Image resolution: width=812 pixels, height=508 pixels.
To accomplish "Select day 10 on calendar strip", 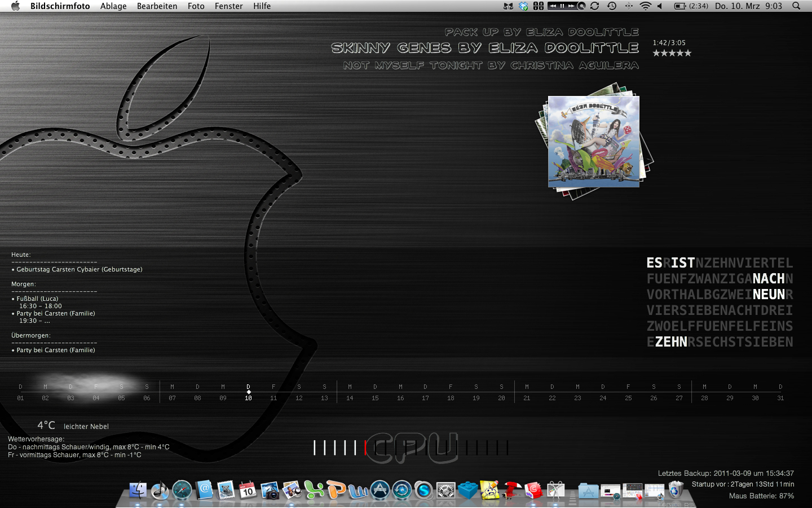I will tap(248, 393).
